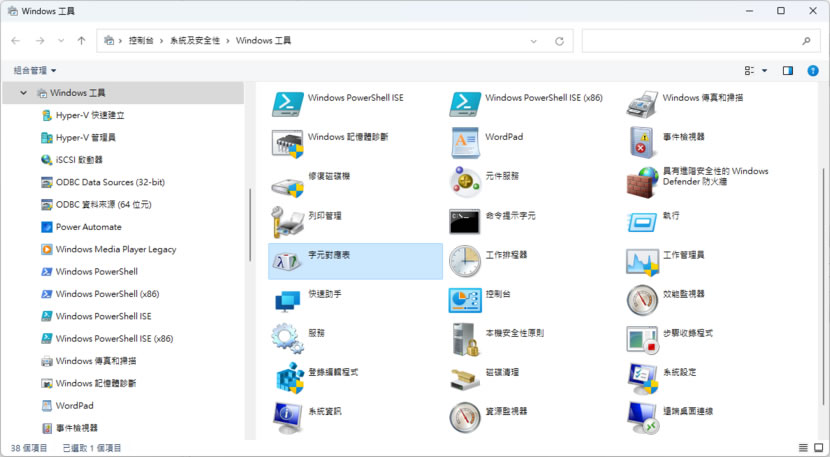The height and width of the screenshot is (457, 830).
Task: Click the change view layout icon
Action: 749,70
